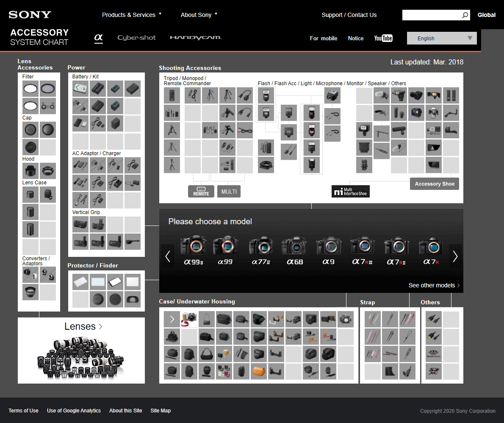Click the Accessory Shoe button
The height and width of the screenshot is (423, 504).
click(x=435, y=184)
